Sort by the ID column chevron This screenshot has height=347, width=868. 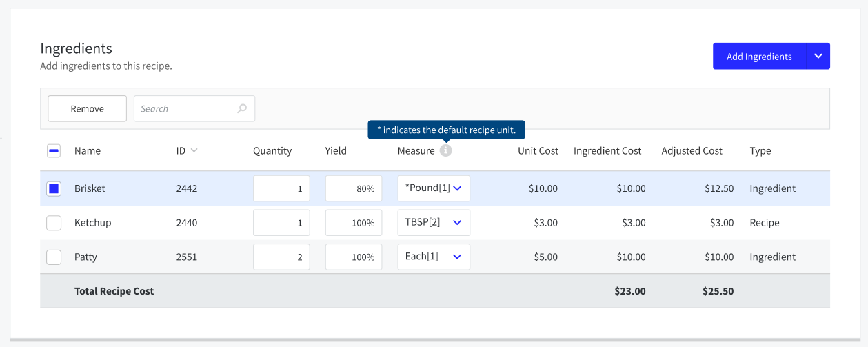pos(194,150)
